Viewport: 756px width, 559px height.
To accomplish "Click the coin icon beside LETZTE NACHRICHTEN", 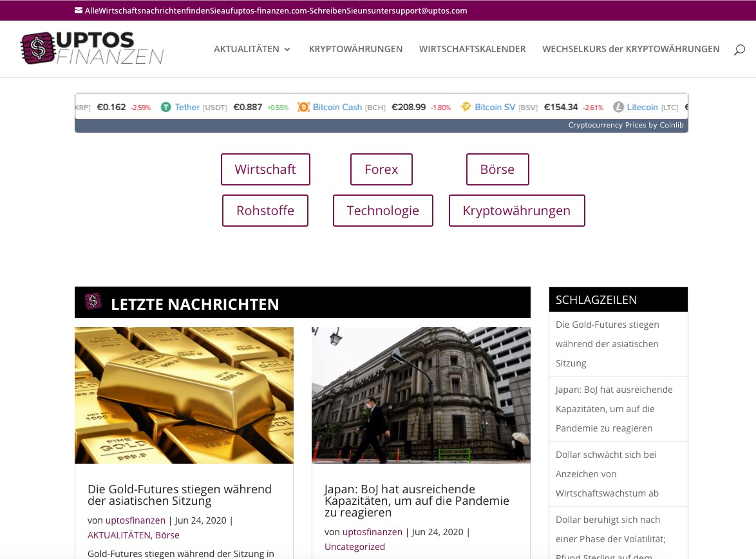I will [x=93, y=301].
